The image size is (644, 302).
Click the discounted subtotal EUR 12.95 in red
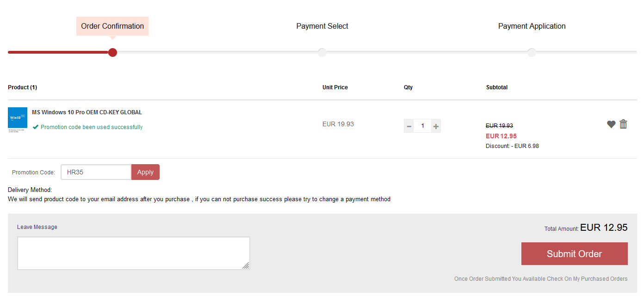(501, 136)
